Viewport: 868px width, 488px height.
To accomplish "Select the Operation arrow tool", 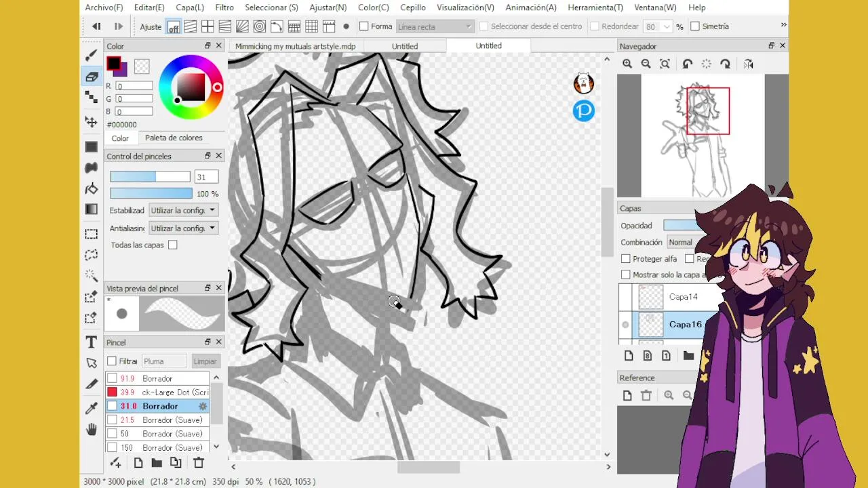I will (91, 363).
